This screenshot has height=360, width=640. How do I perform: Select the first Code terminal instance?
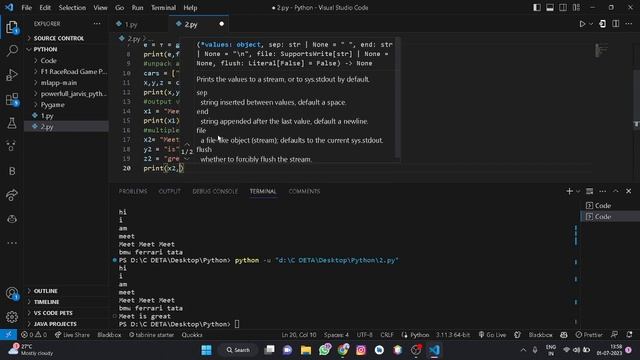point(610,205)
